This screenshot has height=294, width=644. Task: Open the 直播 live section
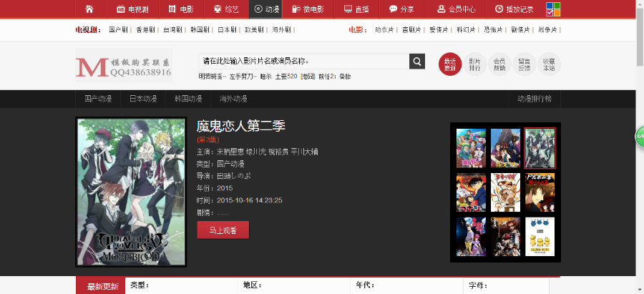(356, 9)
